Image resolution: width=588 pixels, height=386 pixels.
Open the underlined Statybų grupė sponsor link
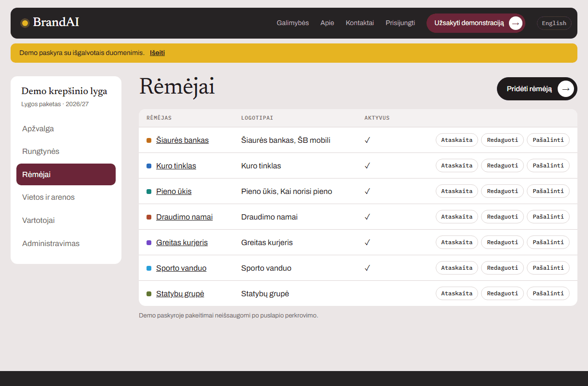point(180,294)
